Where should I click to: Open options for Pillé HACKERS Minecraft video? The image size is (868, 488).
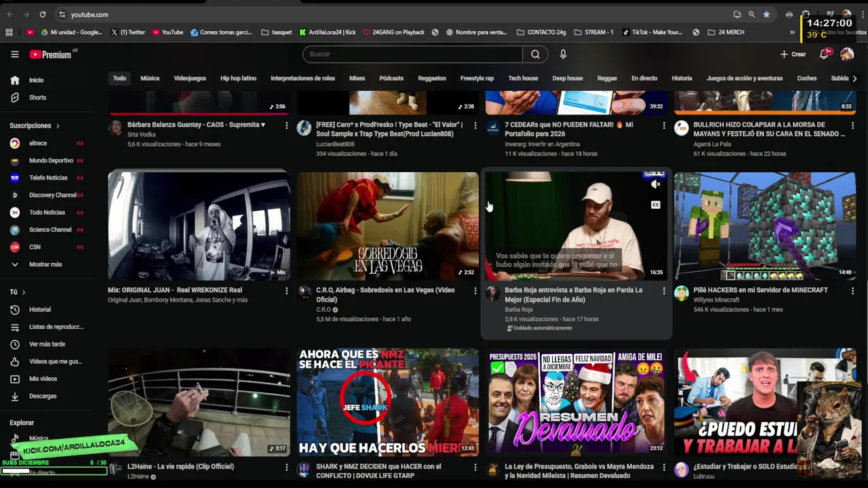[852, 291]
